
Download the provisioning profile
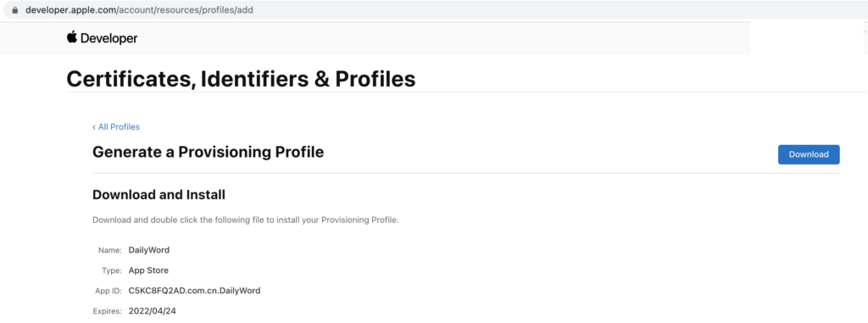coord(808,154)
